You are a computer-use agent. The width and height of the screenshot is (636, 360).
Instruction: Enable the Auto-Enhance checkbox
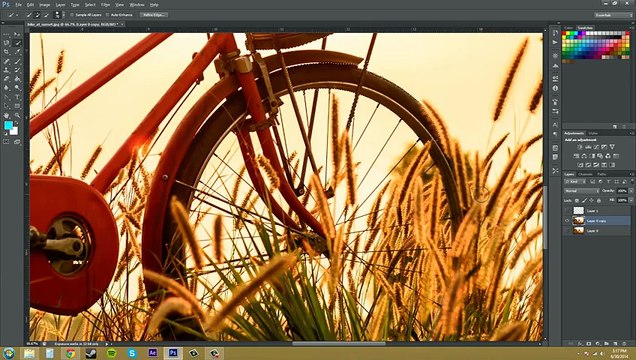click(x=107, y=15)
